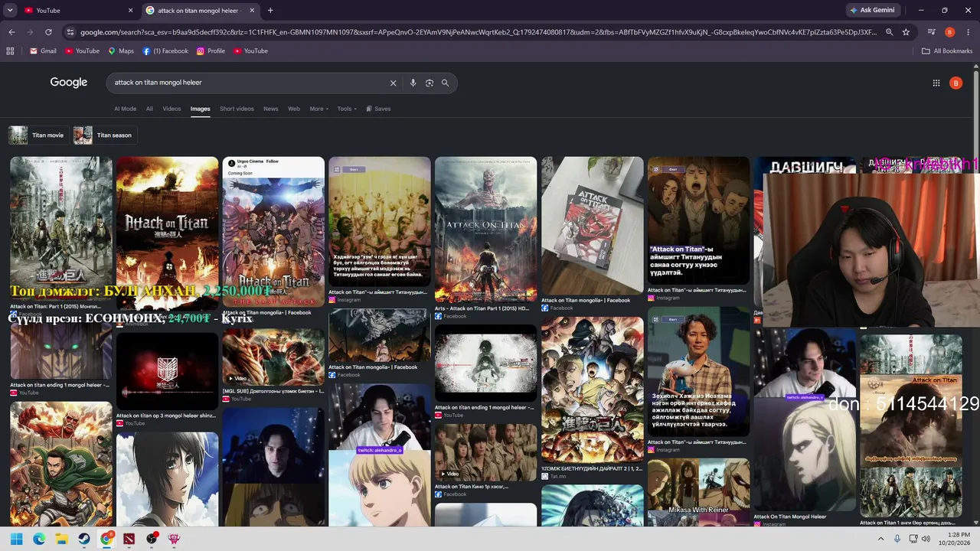This screenshot has height=551, width=980.
Task: Expand the Tools dropdown
Action: tap(348, 109)
